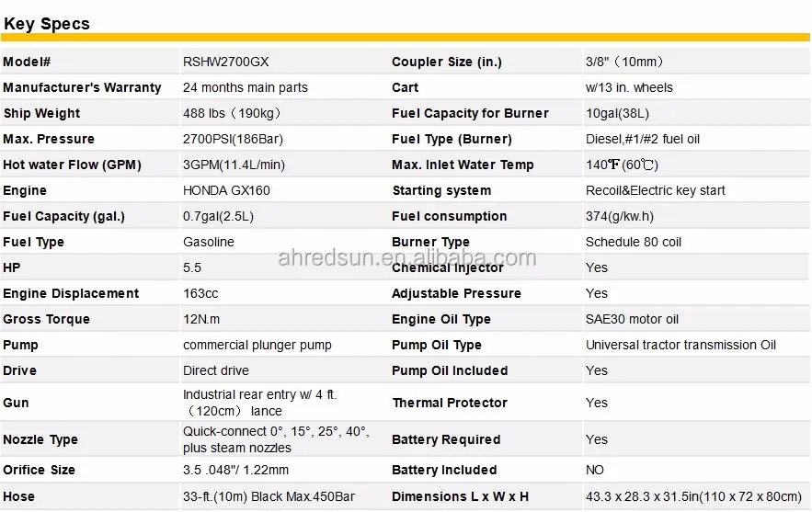Click the Battery Included NO value
The image size is (812, 512).
pos(595,470)
